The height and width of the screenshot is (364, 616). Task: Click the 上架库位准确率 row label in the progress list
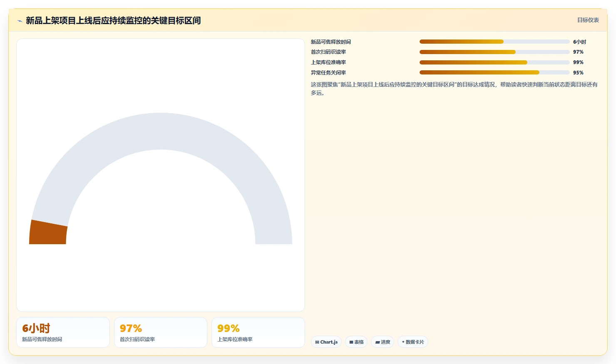[x=328, y=62]
